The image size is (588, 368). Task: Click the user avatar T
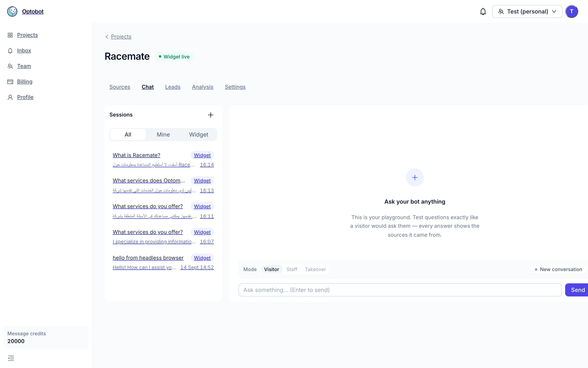click(x=571, y=11)
